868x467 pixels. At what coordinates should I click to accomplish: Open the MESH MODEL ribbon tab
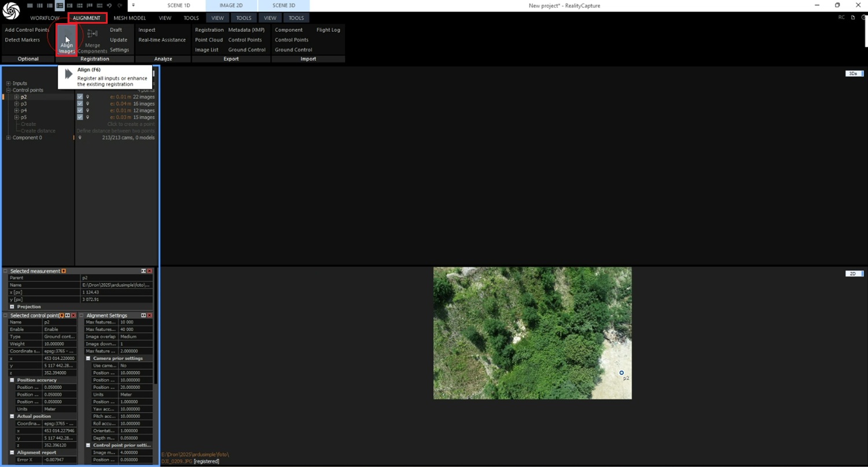pyautogui.click(x=130, y=18)
